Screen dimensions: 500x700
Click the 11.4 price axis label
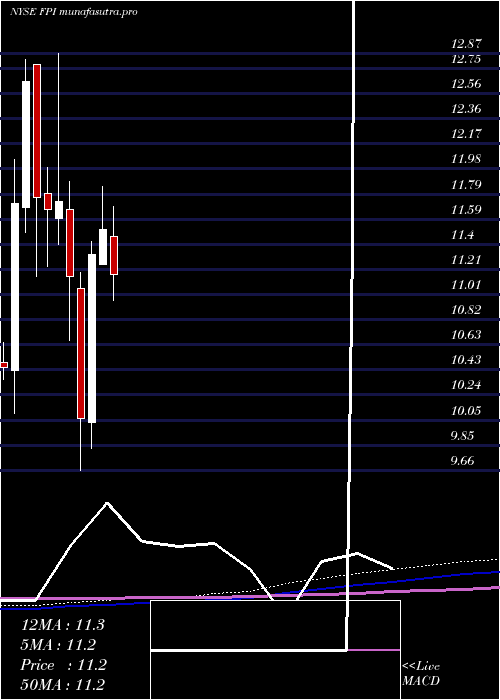(462, 234)
